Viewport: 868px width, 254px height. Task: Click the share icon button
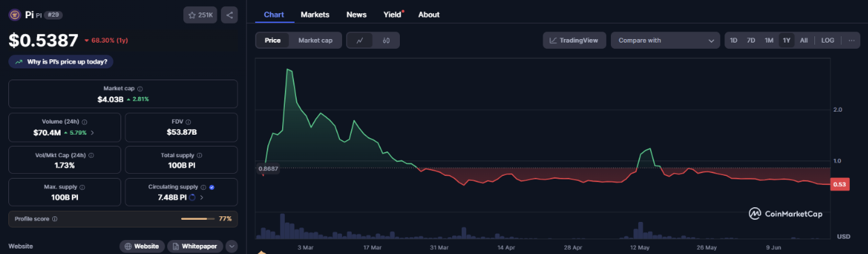pos(229,15)
